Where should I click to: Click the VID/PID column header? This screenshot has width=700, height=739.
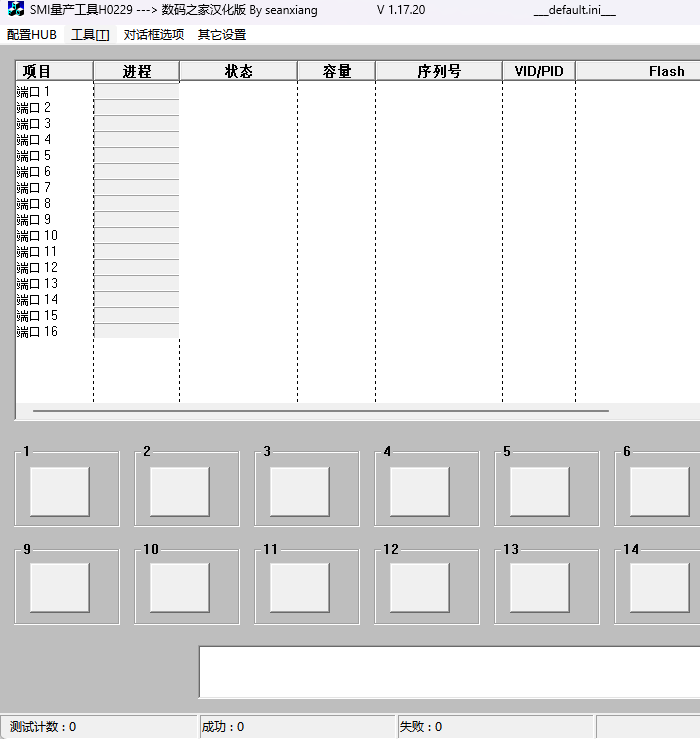click(x=539, y=71)
